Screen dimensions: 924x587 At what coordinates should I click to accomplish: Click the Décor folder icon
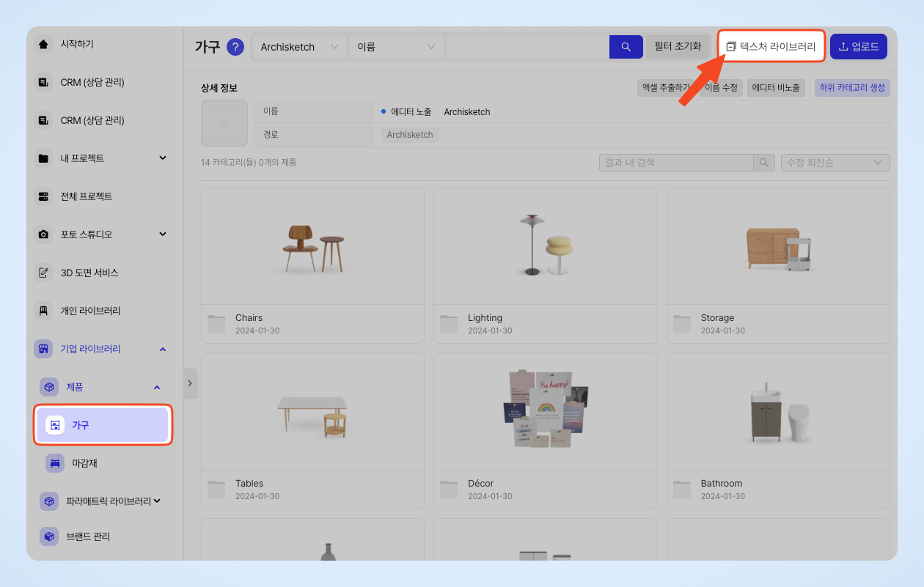coord(449,490)
